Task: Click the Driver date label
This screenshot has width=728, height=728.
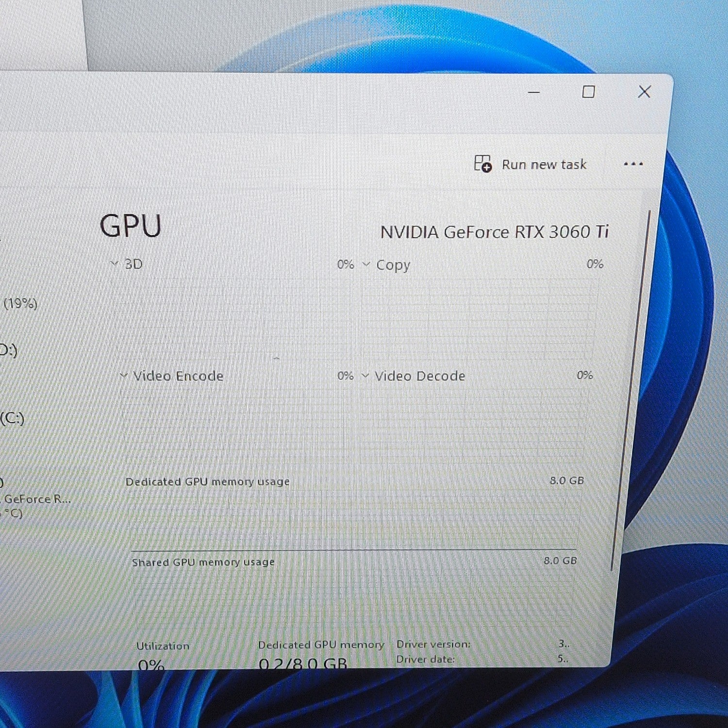Action: tap(426, 659)
